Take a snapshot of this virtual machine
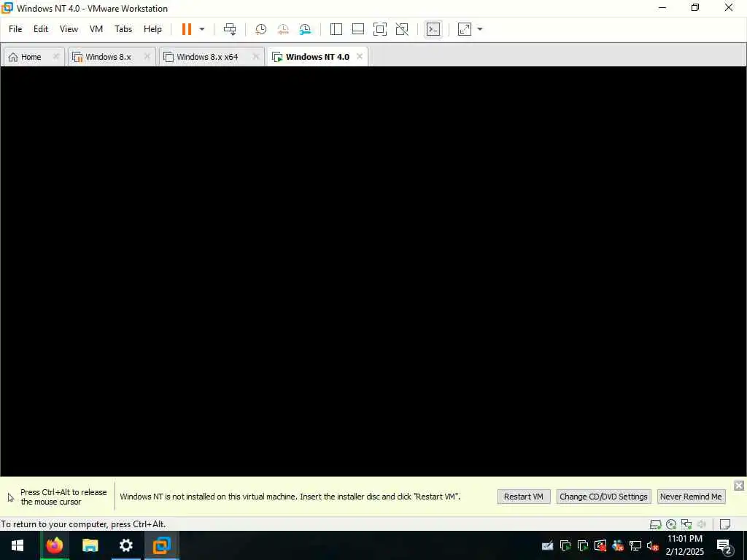Viewport: 747px width, 560px height. pos(260,29)
